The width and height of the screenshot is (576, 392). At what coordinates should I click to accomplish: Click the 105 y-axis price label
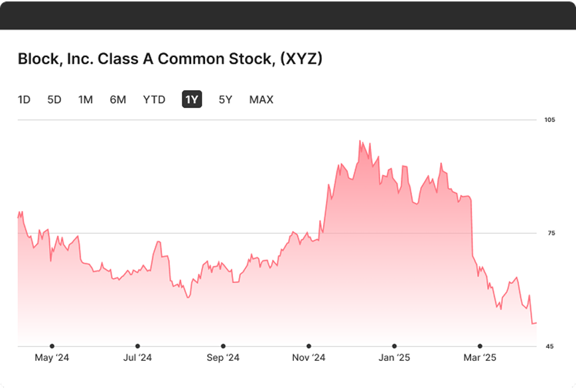[549, 119]
